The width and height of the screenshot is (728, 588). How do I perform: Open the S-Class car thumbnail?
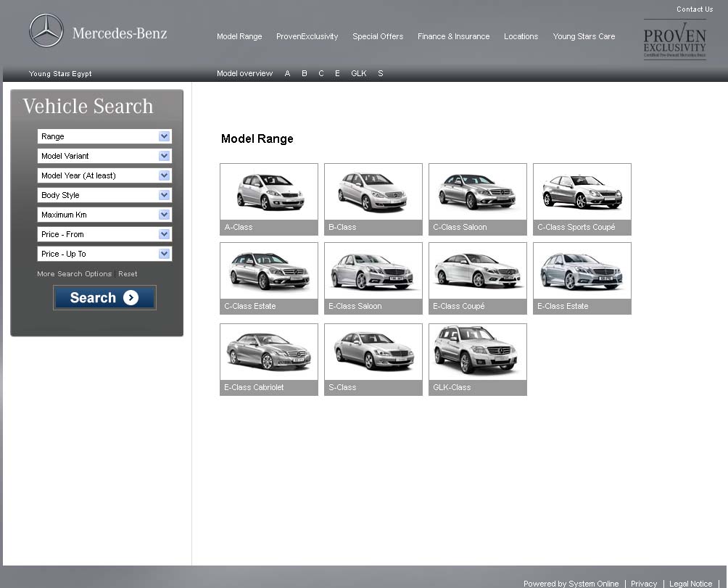pyautogui.click(x=373, y=359)
